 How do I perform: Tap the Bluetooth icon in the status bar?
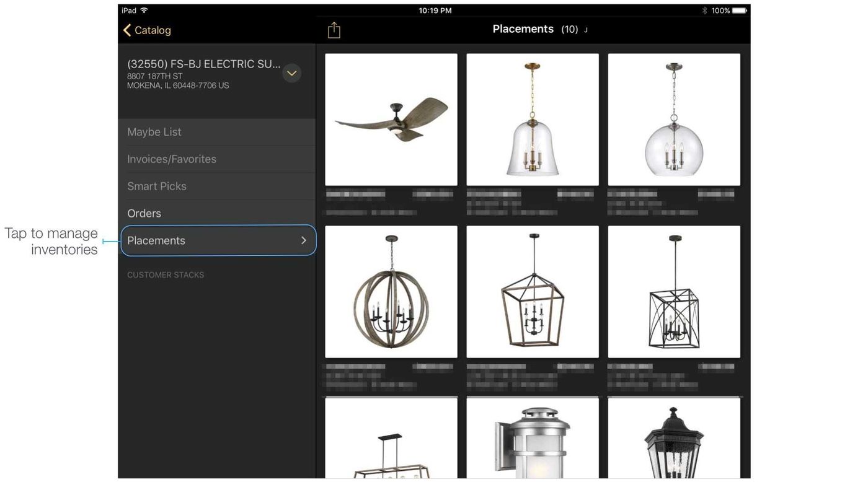click(704, 11)
